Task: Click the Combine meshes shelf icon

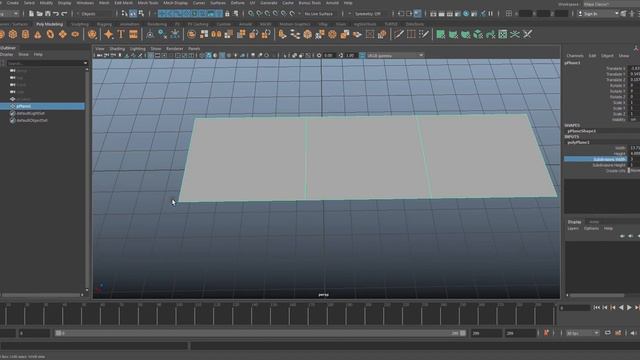Action: (x=191, y=35)
